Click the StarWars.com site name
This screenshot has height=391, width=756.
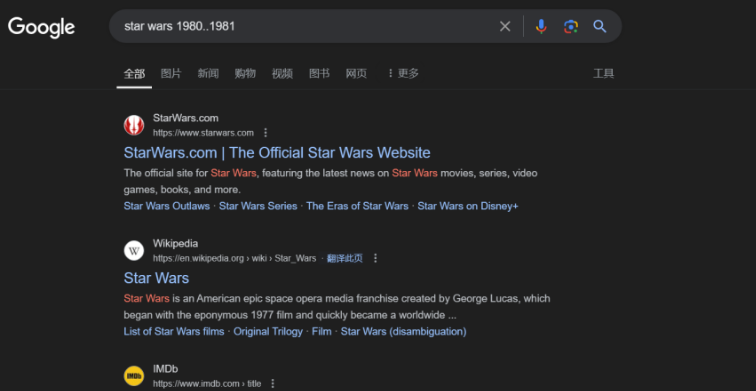pyautogui.click(x=186, y=118)
